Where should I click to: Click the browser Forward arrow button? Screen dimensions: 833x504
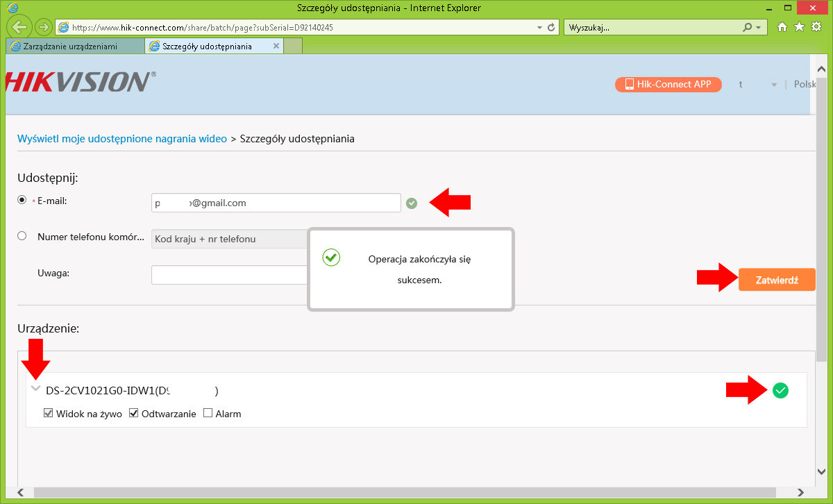(44, 27)
